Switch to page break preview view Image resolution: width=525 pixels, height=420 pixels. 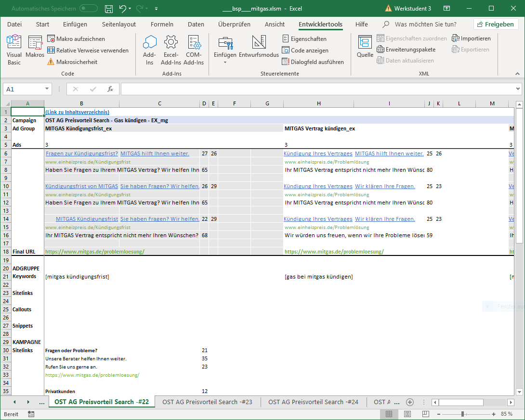point(426,414)
